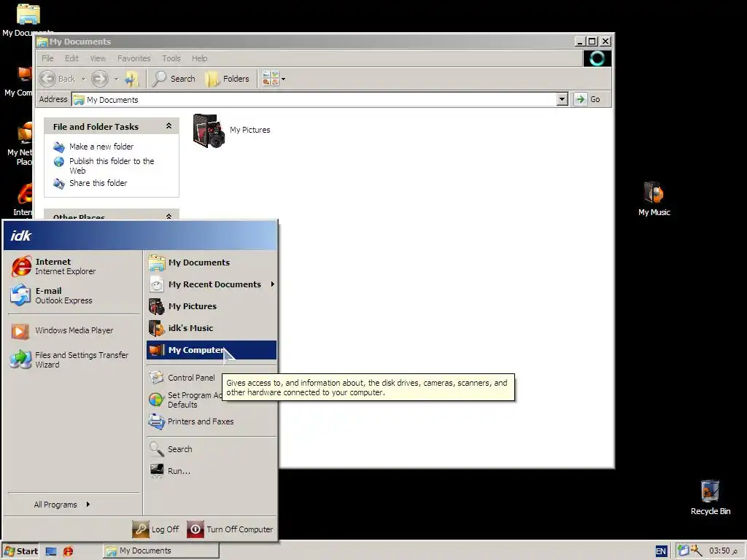This screenshot has height=560, width=747.
Task: Click the Up folder toolbar icon
Action: 132,79
